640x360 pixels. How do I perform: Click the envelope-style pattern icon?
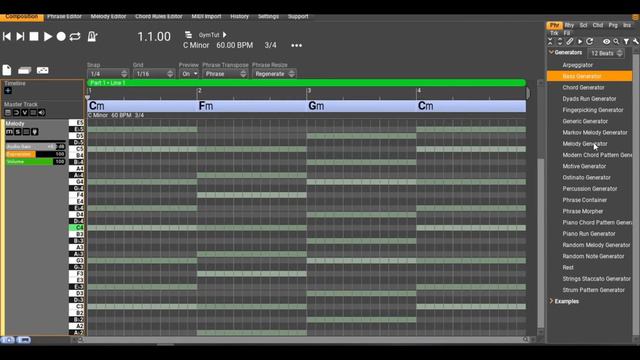point(42,70)
